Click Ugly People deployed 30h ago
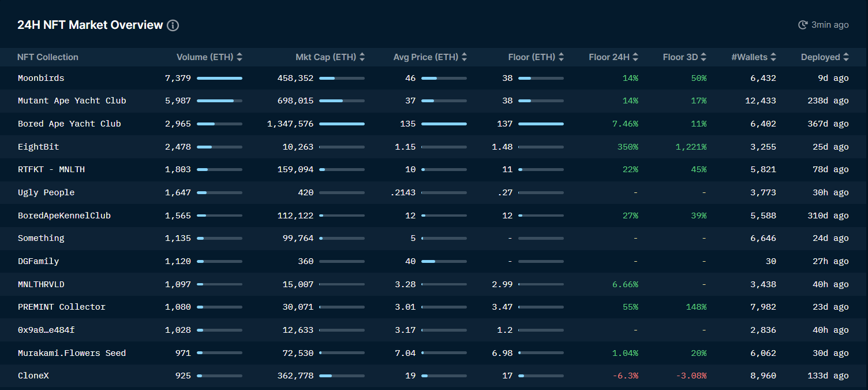 830,192
